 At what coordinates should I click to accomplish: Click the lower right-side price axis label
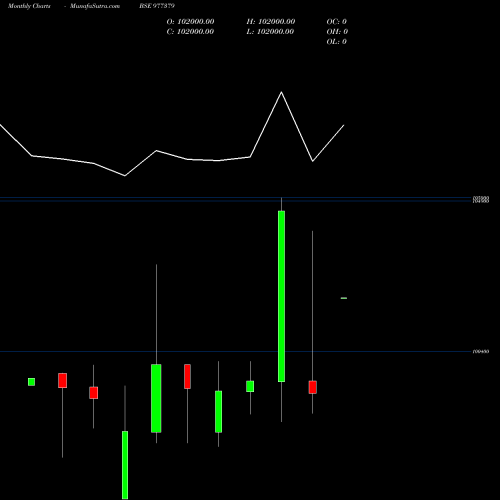pos(481,352)
